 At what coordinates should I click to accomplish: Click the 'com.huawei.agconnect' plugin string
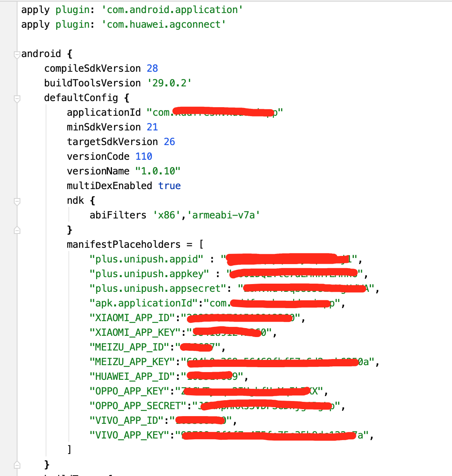pos(164,24)
